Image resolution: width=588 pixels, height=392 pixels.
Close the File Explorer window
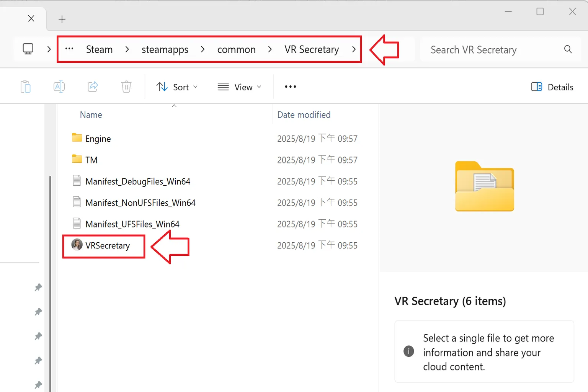tap(573, 11)
